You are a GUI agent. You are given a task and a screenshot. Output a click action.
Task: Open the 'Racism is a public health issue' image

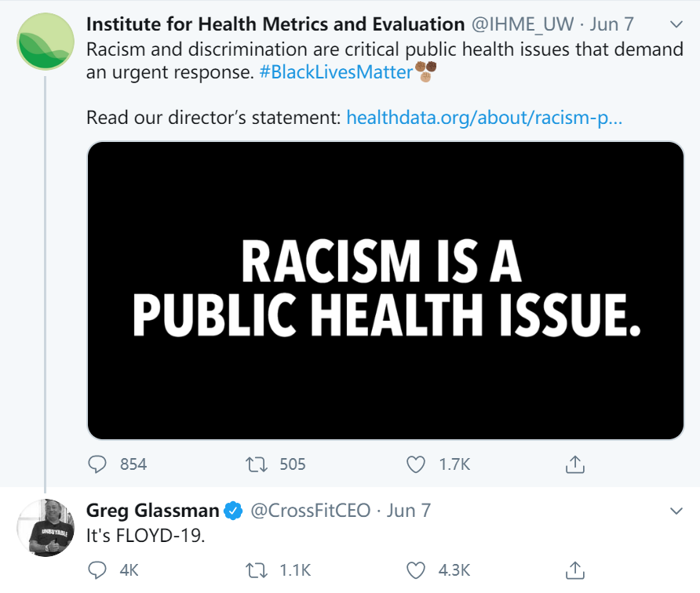[x=385, y=290]
